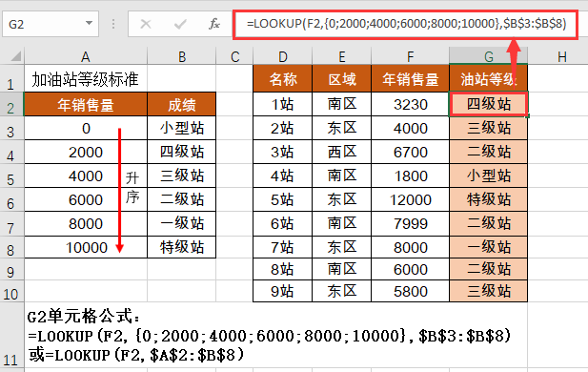Click cell with 加油站等级标准 title
Screen dimensions: 588x372
[x=86, y=79]
